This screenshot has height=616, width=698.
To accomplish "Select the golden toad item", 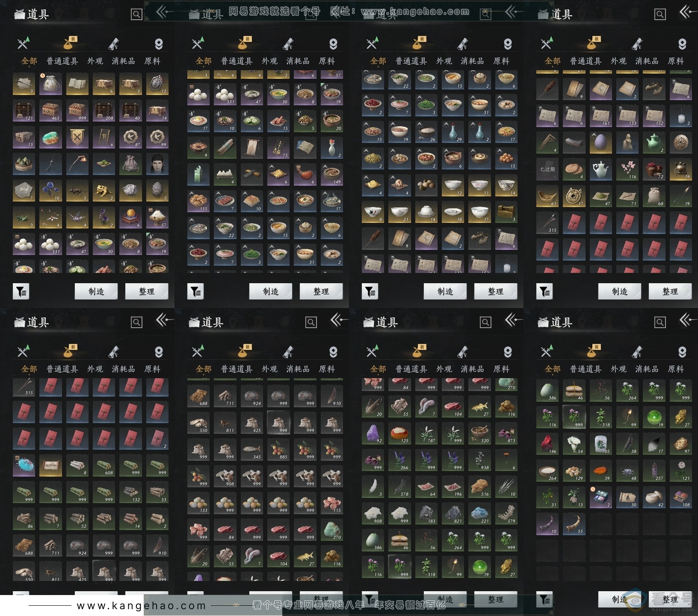I will coord(104,191).
